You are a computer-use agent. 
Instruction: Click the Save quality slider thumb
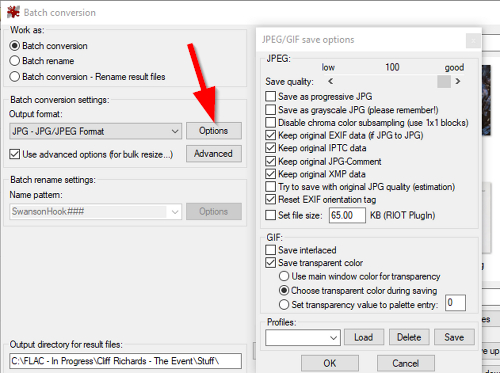pyautogui.click(x=444, y=81)
